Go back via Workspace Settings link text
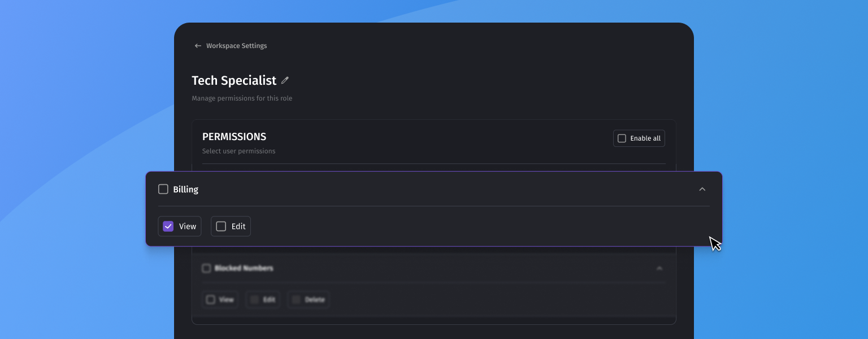The image size is (868, 339). 236,46
